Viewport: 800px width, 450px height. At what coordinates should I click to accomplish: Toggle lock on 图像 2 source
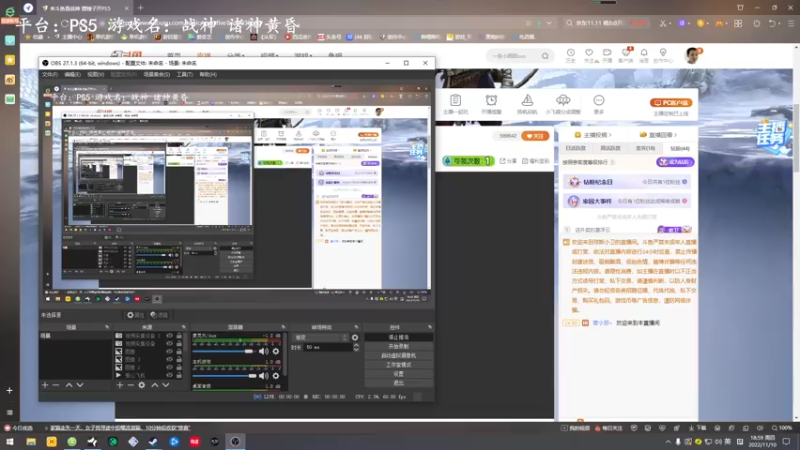[179, 367]
